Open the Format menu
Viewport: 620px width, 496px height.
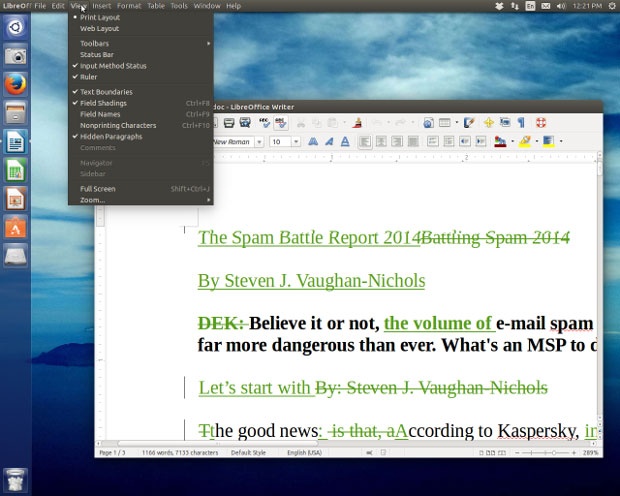(x=129, y=6)
